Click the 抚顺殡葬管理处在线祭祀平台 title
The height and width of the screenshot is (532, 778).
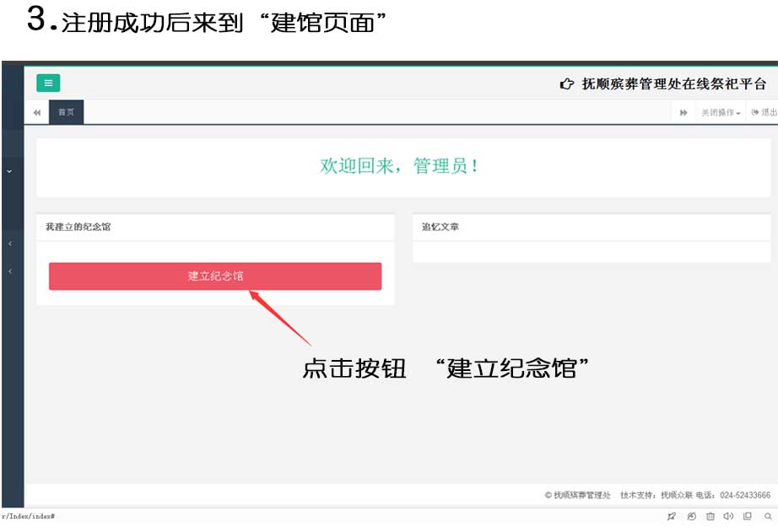[x=674, y=83]
